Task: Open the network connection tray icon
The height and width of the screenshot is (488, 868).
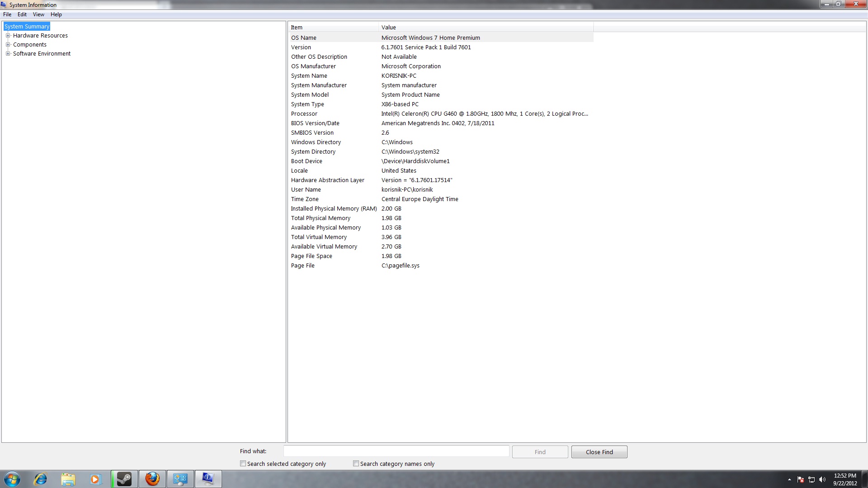Action: (x=811, y=480)
